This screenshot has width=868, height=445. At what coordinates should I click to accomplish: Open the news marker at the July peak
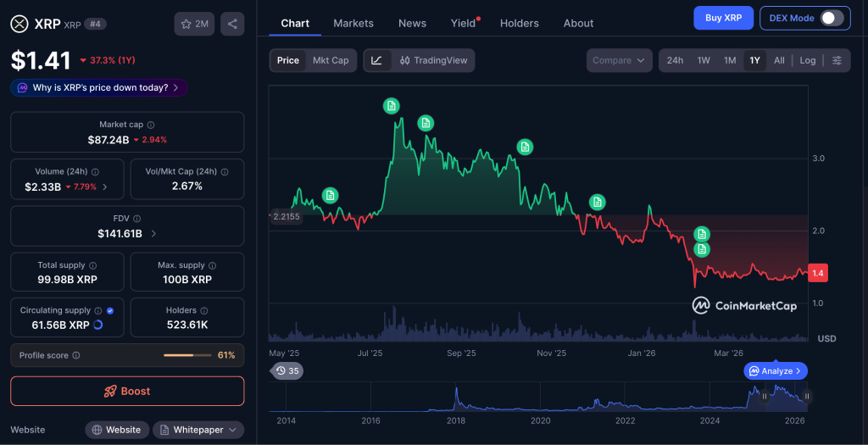click(391, 106)
